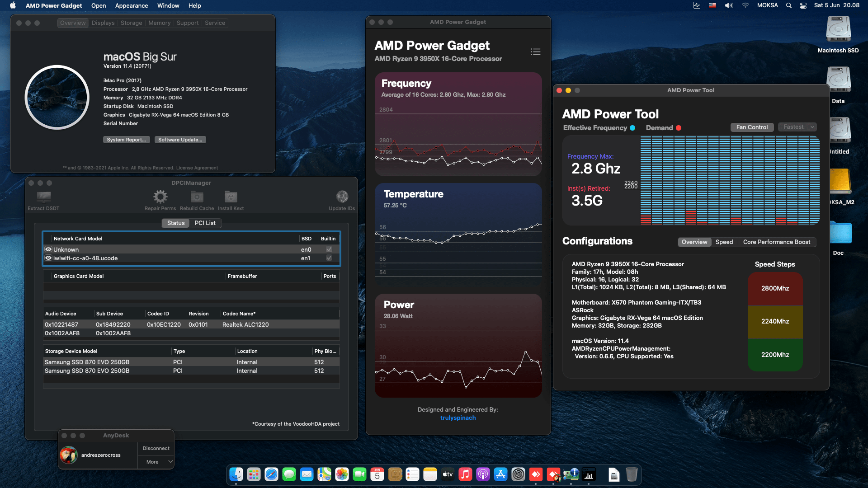
Task: Open the Appearance menu
Action: click(132, 5)
